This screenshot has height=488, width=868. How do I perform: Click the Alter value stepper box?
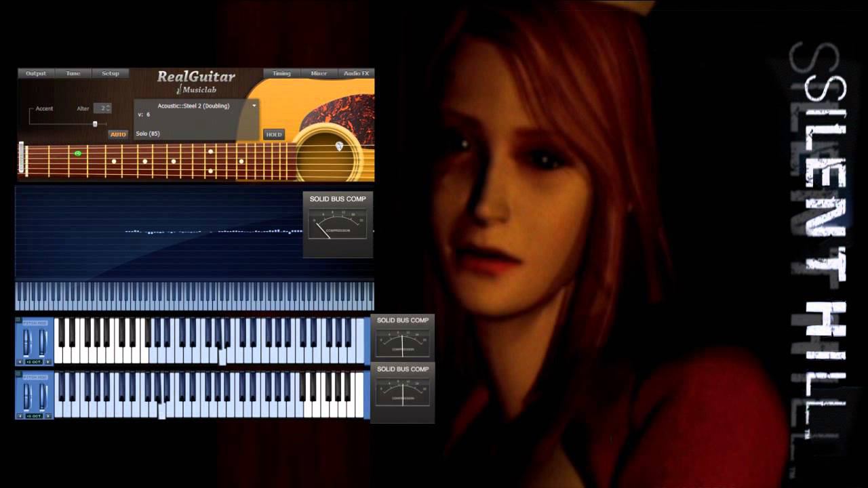(102, 108)
